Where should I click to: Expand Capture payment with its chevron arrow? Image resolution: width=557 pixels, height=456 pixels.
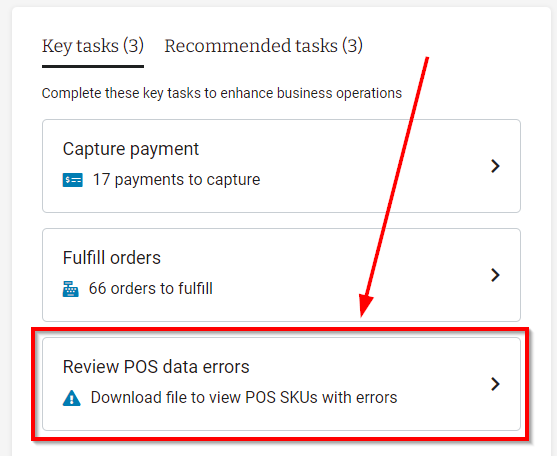495,166
